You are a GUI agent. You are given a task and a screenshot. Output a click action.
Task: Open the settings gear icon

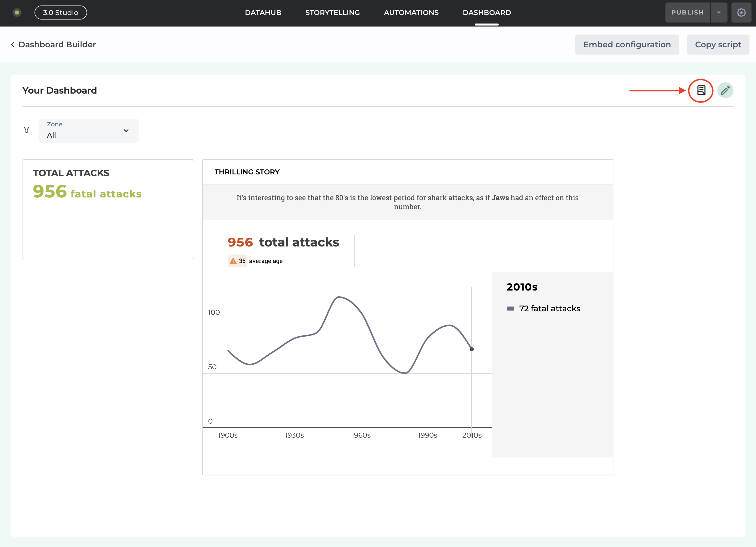pos(741,13)
